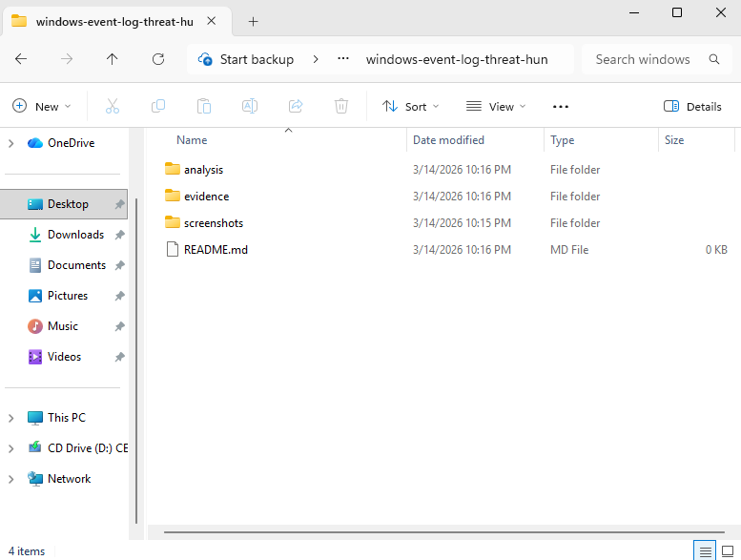Open Pictures in the navigation pane

[68, 296]
